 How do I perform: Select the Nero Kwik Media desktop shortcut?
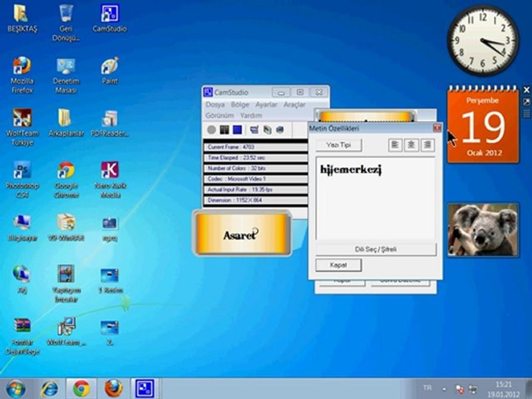tap(110, 180)
